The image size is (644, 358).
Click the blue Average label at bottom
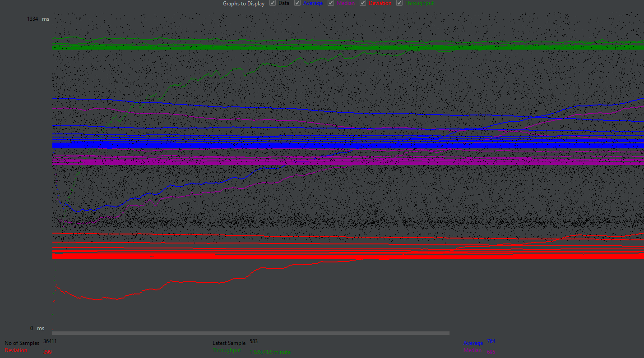(x=473, y=343)
